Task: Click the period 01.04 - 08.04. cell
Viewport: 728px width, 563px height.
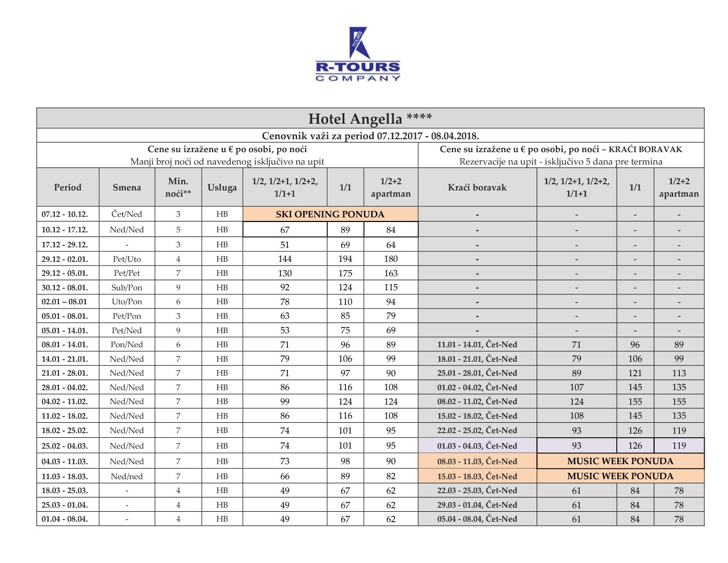Action: [x=68, y=519]
